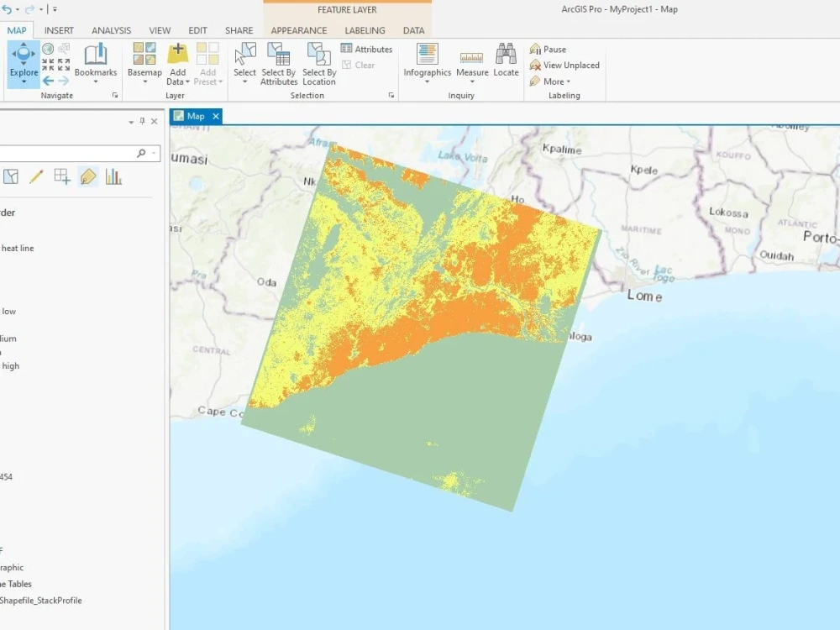
Task: Open Select By Location
Action: point(318,63)
